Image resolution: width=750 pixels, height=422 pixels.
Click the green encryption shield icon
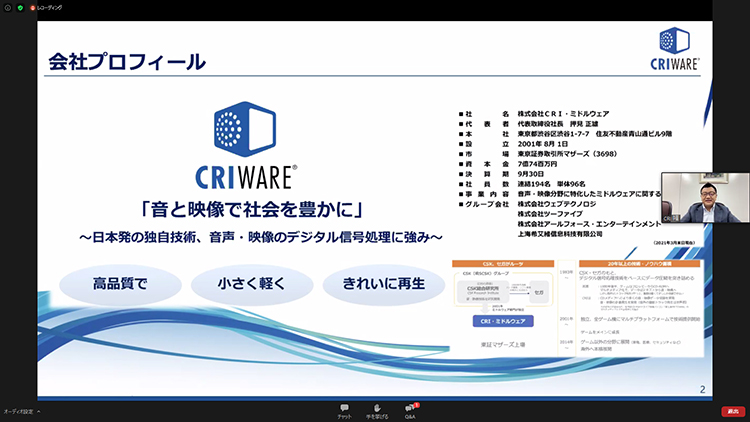coord(20,8)
